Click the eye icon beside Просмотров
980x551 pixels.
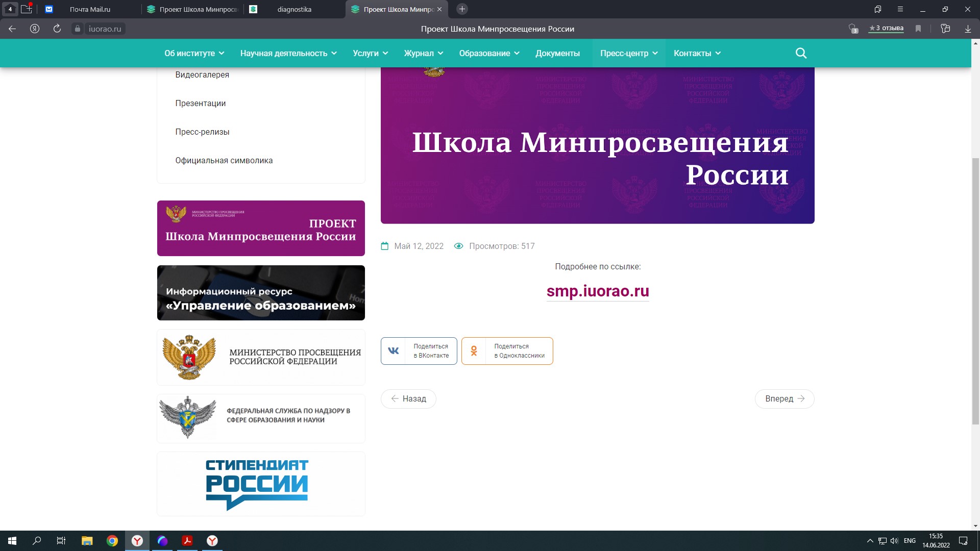pos(458,246)
